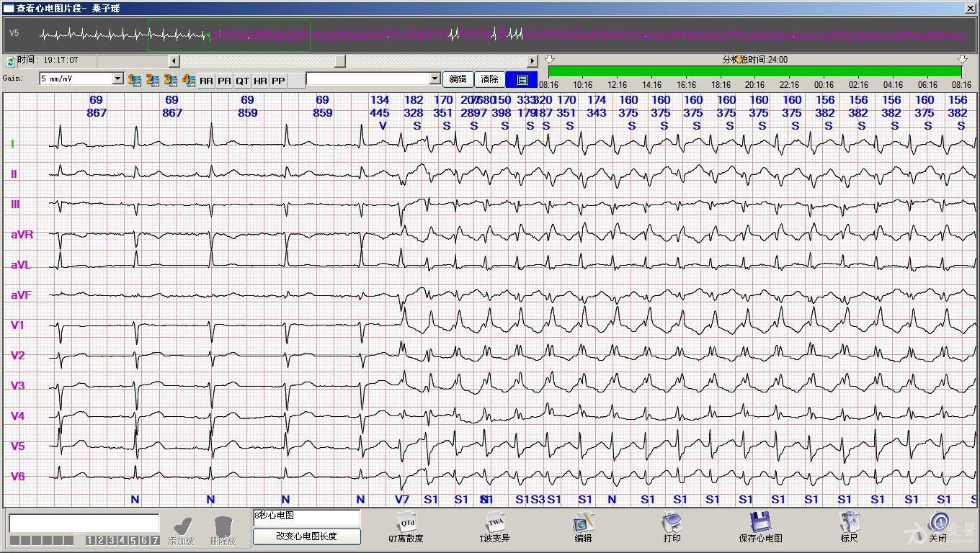
Task: Click heart rate value 174 / 343
Action: click(597, 106)
